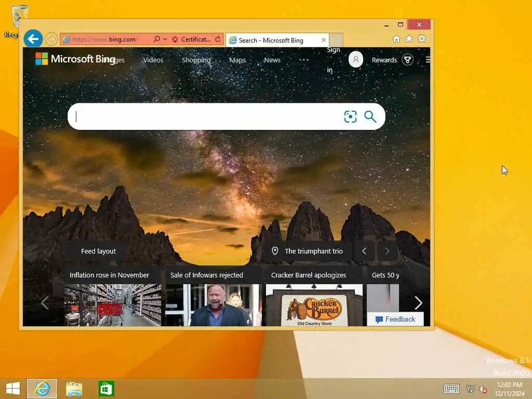Click the shopping cart warehouse thumbnail
The image size is (532, 399).
coord(112,305)
